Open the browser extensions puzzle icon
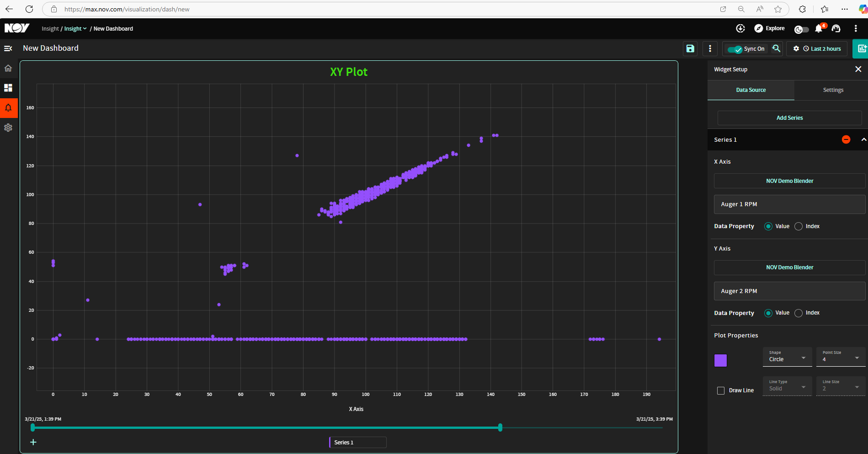The height and width of the screenshot is (454, 868). click(x=802, y=9)
